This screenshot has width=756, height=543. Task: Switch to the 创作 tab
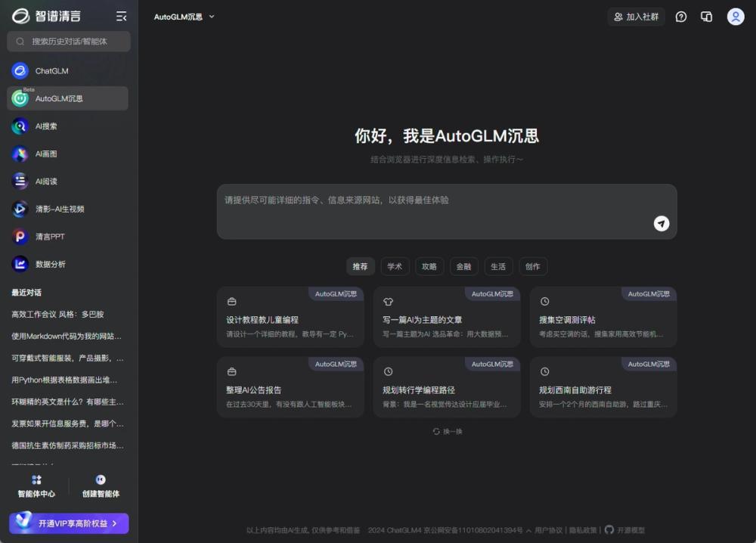533,266
